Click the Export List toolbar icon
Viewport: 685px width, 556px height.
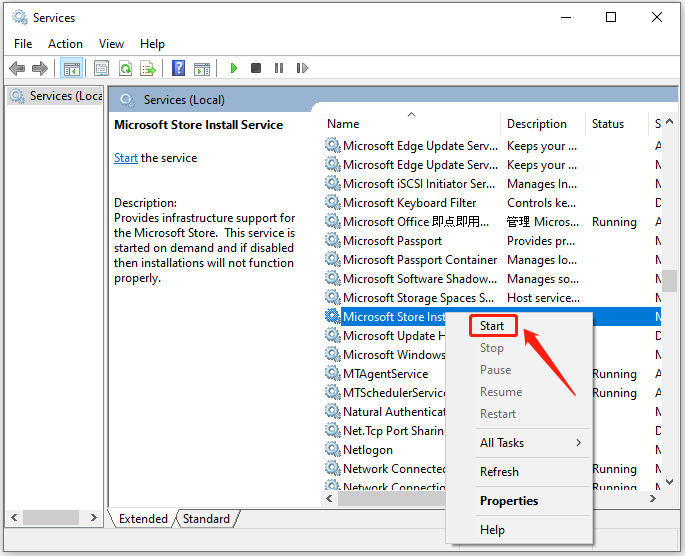coord(148,68)
